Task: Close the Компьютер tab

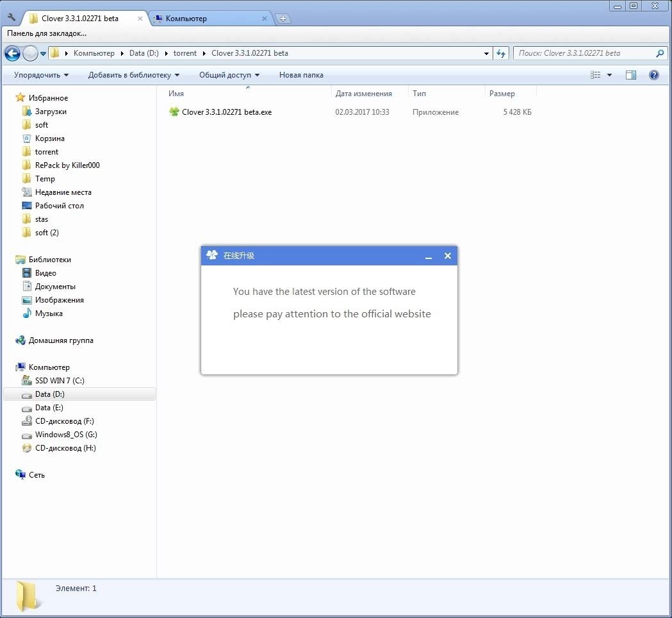Action: coord(265,19)
